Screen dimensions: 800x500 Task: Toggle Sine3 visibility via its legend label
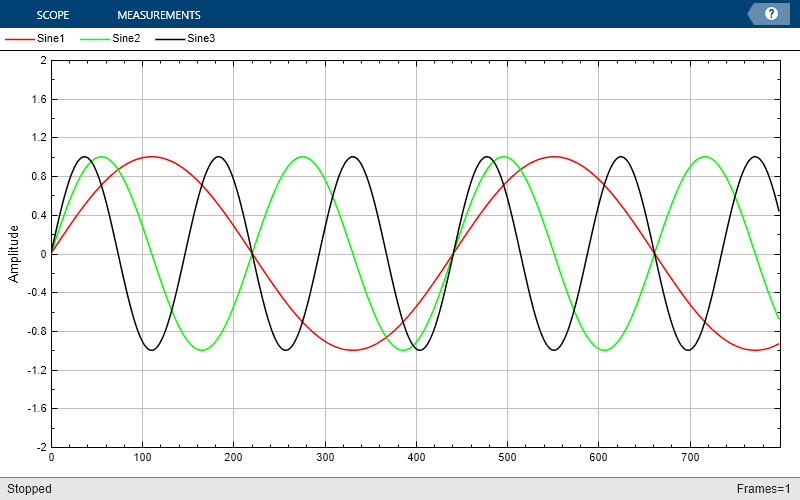click(201, 39)
